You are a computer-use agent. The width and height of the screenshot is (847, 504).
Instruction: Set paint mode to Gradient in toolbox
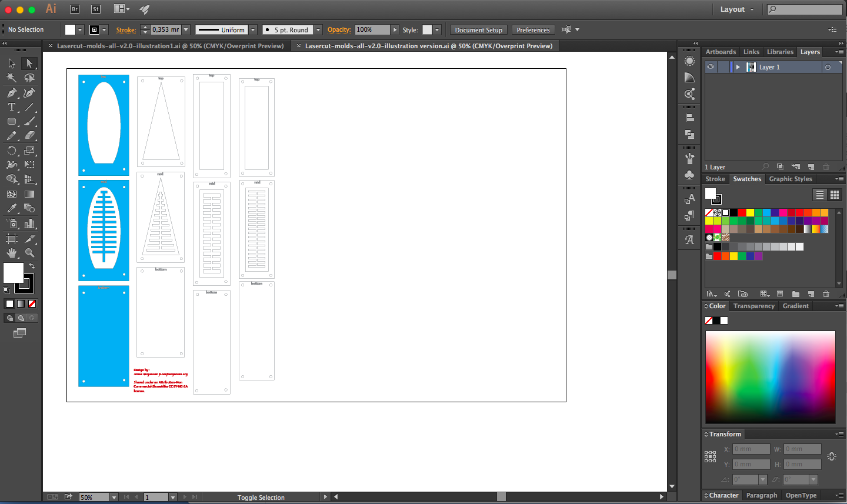[x=21, y=303]
